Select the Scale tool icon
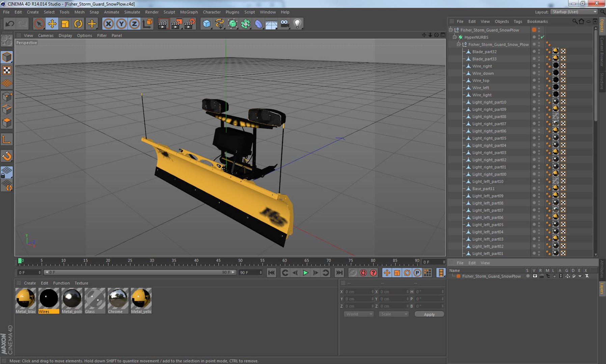Image resolution: width=606 pixels, height=364 pixels. click(65, 24)
